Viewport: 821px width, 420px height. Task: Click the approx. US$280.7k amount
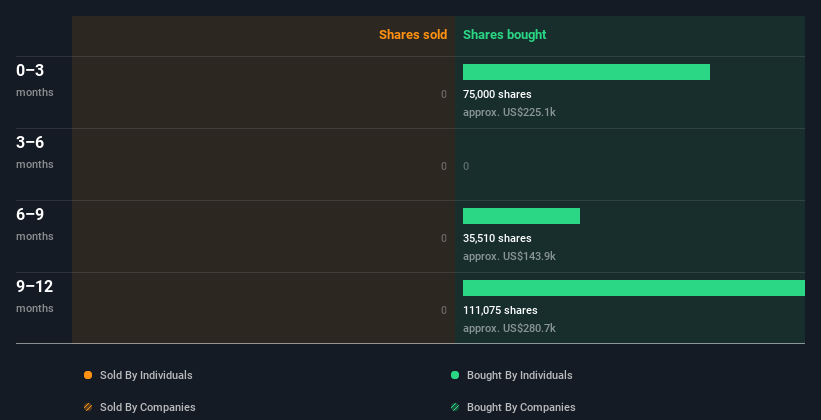pyautogui.click(x=509, y=328)
